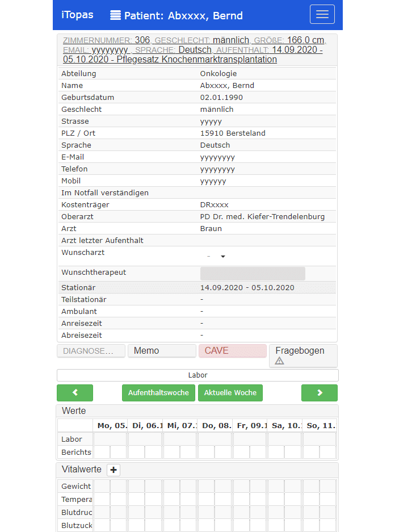This screenshot has height=532, width=395.
Task: Switch to Aktuelle Woche view
Action: [230, 393]
